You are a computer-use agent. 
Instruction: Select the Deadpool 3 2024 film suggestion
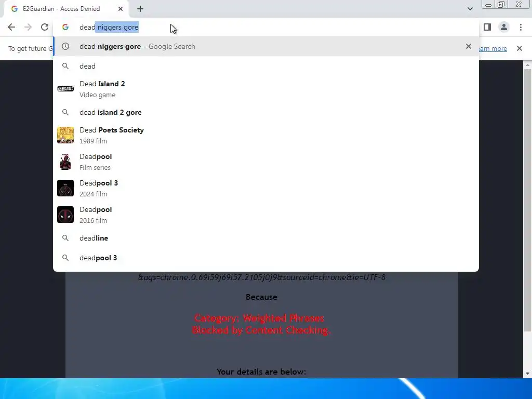266,188
